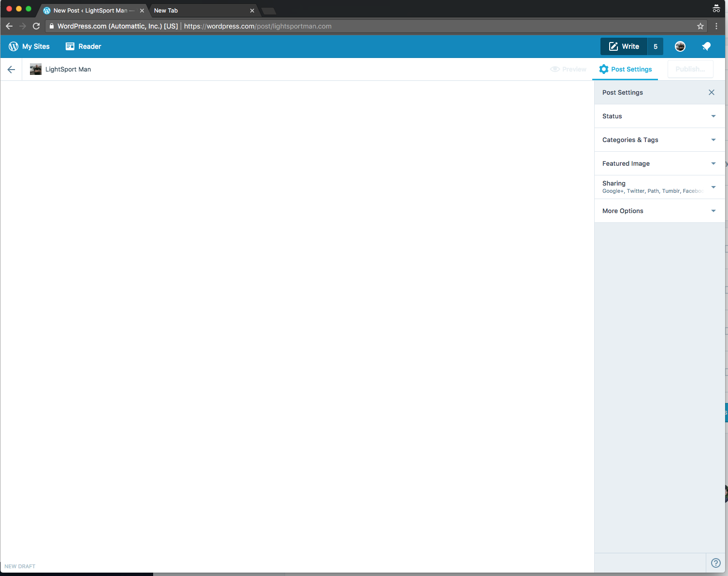
Task: Open the drafts counter showing 5
Action: (x=656, y=46)
